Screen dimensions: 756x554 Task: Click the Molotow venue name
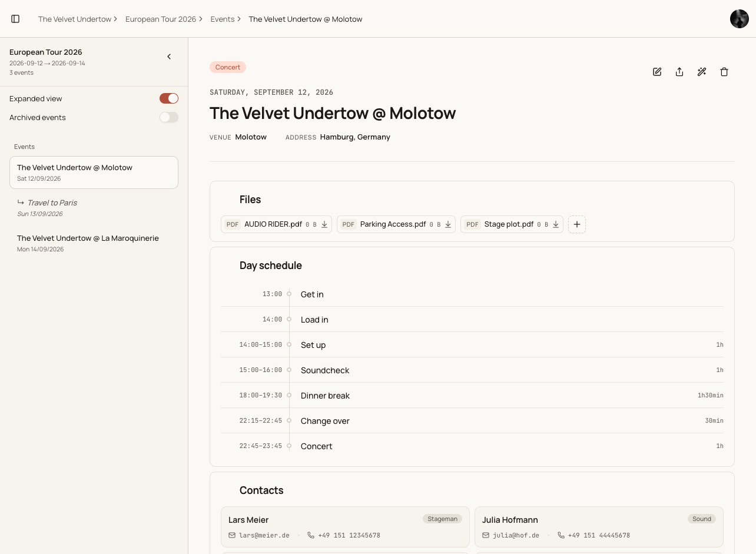click(x=251, y=137)
